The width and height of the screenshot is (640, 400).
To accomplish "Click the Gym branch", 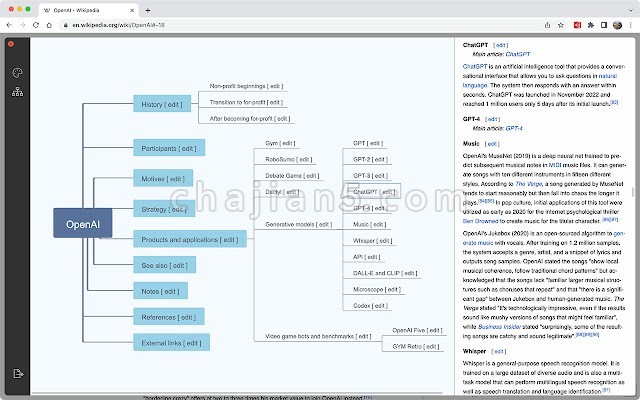I will (280, 143).
